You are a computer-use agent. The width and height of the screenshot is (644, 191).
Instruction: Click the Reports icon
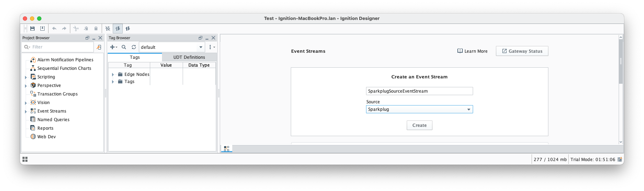coord(33,128)
